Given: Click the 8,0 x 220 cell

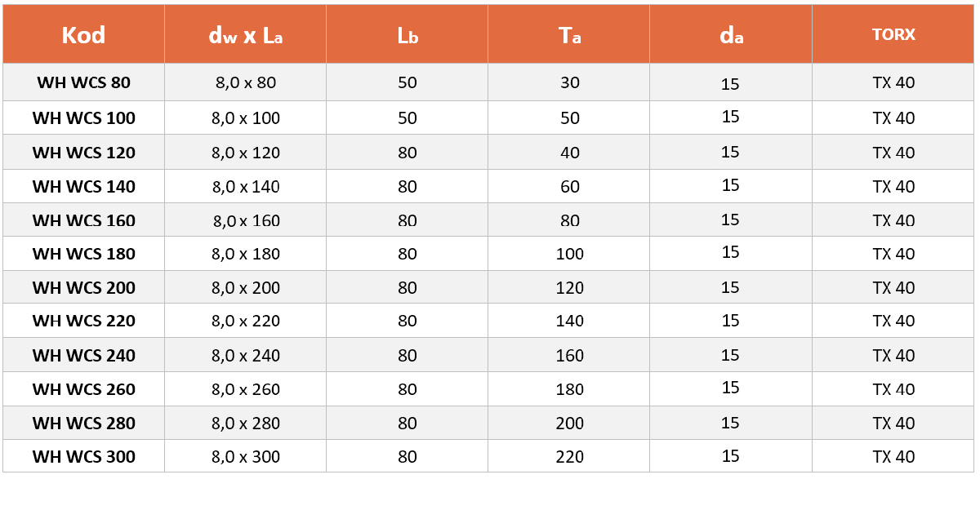Looking at the screenshot, I should coord(245,321).
